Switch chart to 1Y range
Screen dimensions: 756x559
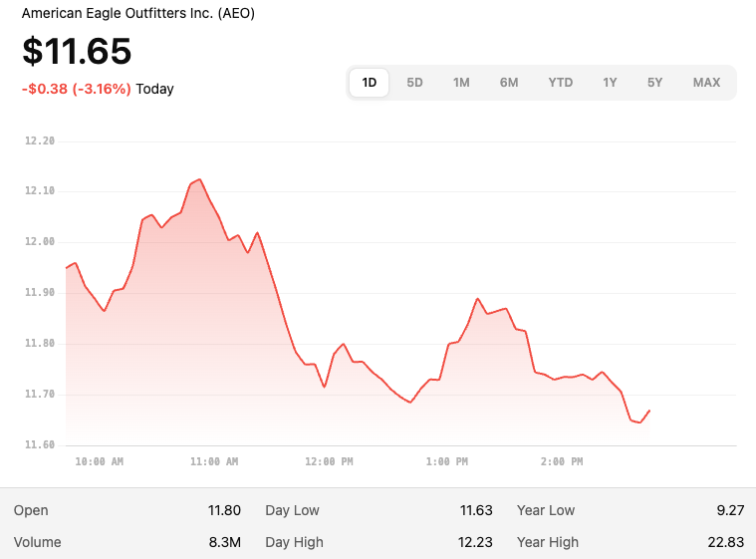(x=610, y=83)
